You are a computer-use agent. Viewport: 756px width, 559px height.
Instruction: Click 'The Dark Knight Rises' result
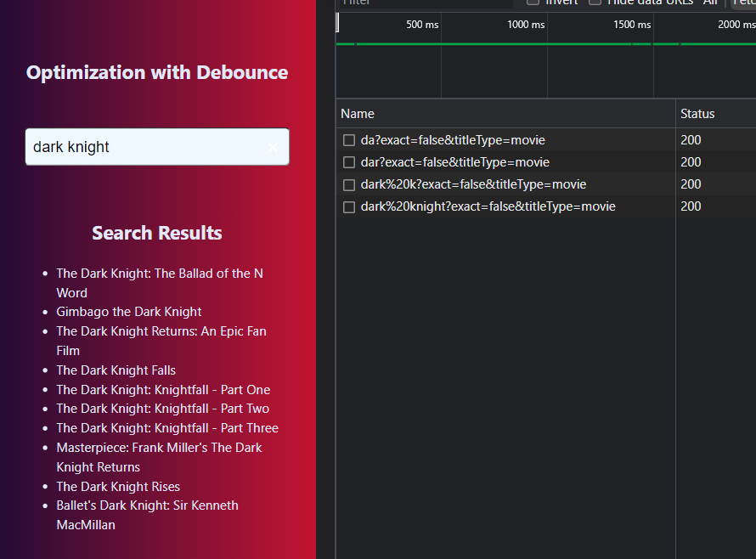tap(118, 487)
